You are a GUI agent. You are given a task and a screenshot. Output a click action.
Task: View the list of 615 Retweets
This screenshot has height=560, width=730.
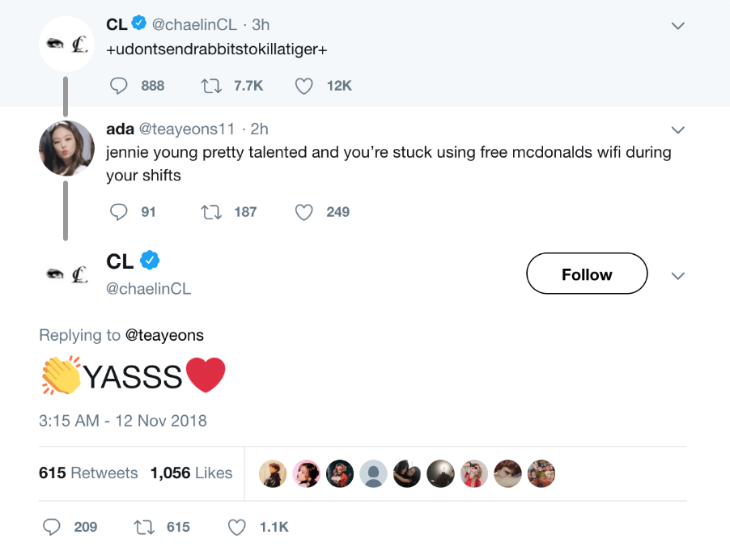[88, 473]
